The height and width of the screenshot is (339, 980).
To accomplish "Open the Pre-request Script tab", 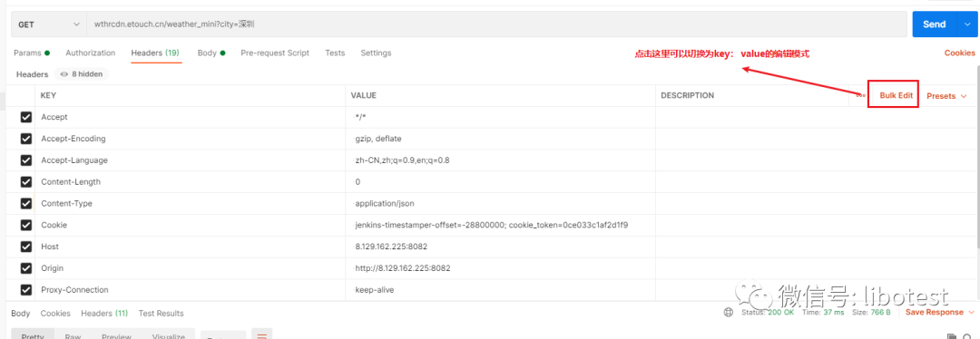I will coord(275,53).
